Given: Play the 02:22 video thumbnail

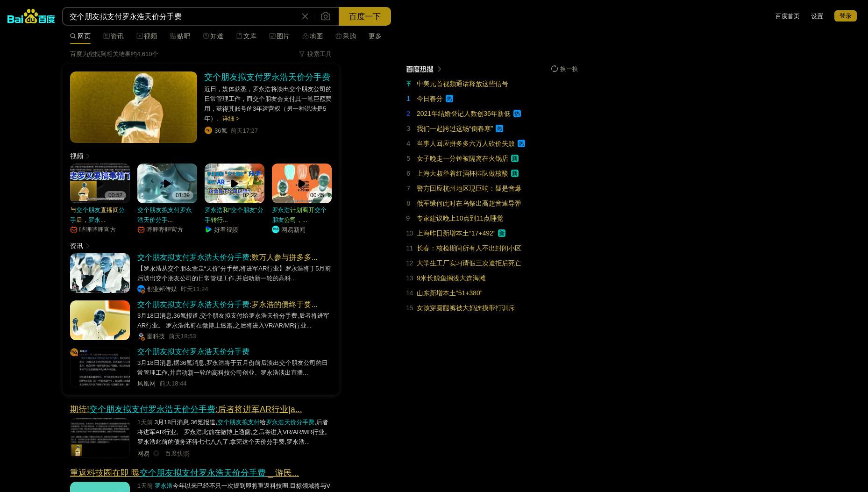Looking at the screenshot, I should [235, 183].
